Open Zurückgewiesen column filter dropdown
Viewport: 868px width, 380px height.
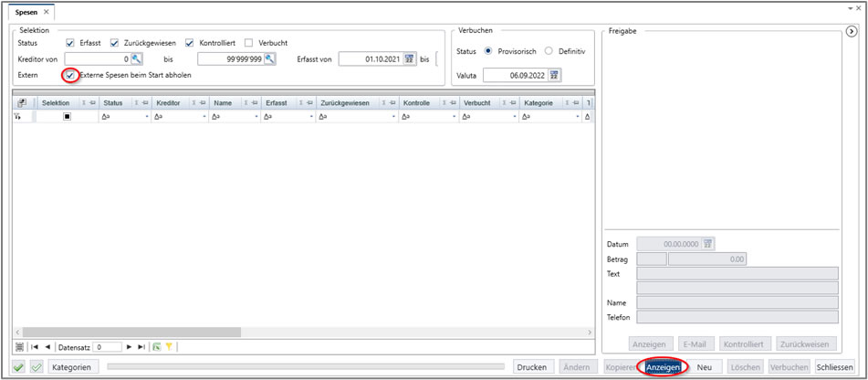[x=394, y=117]
